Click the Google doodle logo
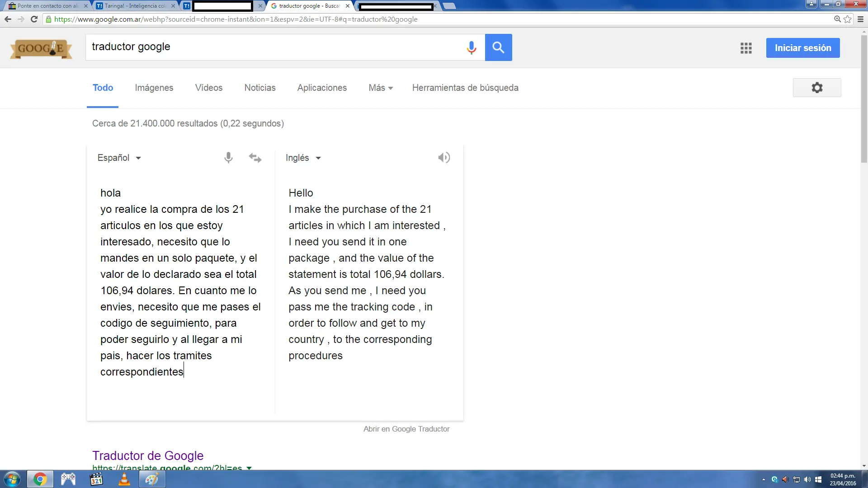Image resolution: width=868 pixels, height=488 pixels. (x=41, y=49)
